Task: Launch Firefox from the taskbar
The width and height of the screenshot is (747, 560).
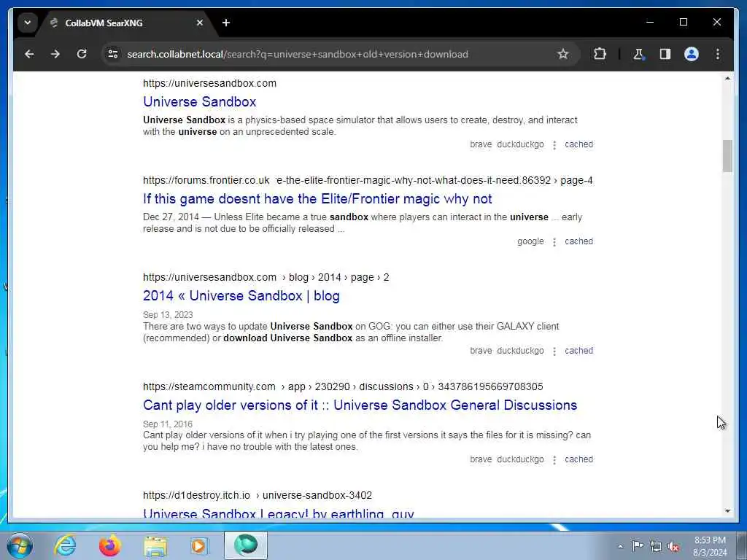Action: (x=109, y=545)
